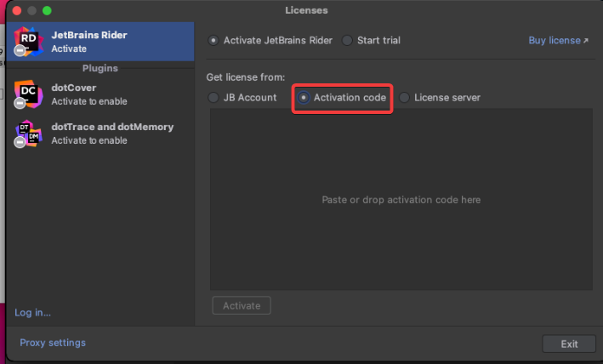The image size is (603, 364).
Task: Click the Exit button
Action: point(569,344)
